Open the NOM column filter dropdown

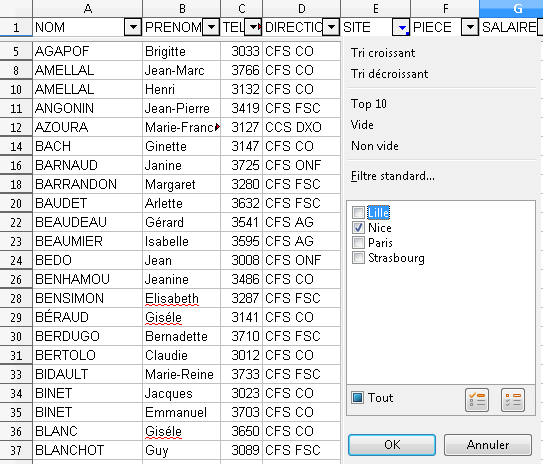pos(133,27)
